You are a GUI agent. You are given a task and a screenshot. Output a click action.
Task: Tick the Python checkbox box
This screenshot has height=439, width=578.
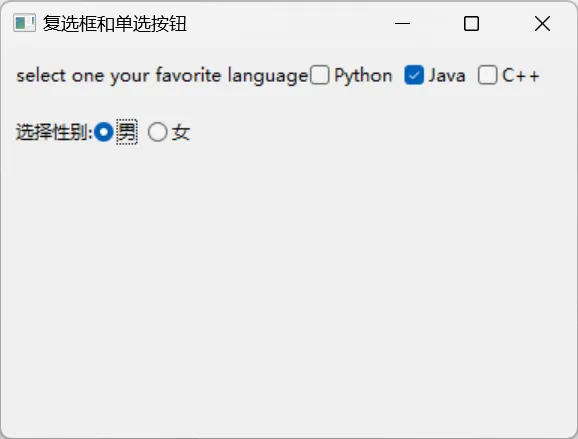coord(319,75)
